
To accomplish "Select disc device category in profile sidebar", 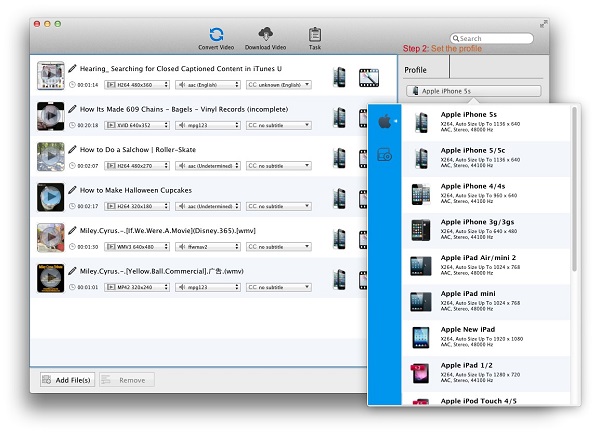I will click(x=385, y=155).
